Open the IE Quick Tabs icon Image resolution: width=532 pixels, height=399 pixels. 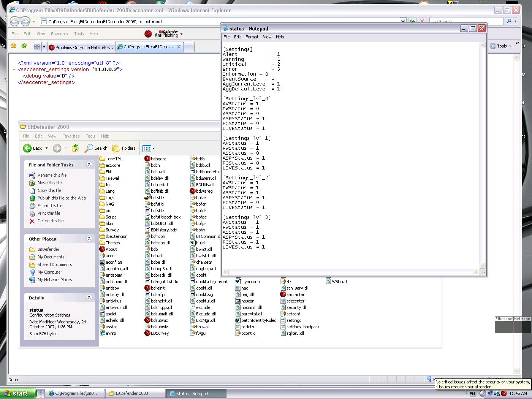click(x=37, y=47)
